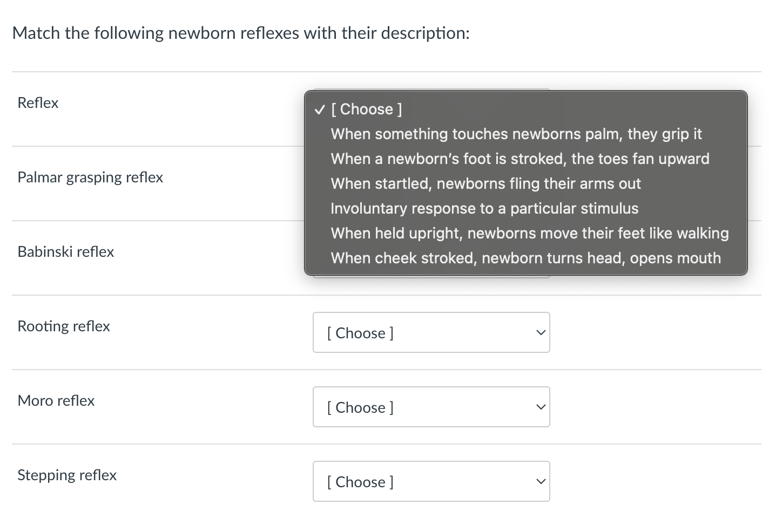
Task: Choose 'When something touches newborns palm, they grip it'
Action: click(516, 134)
